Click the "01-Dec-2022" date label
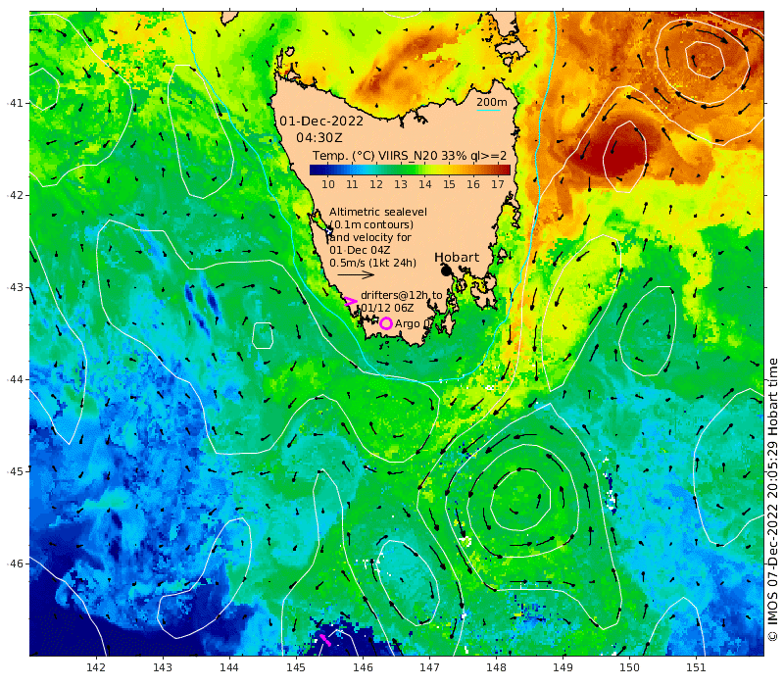The width and height of the screenshot is (784, 686). [x=321, y=122]
